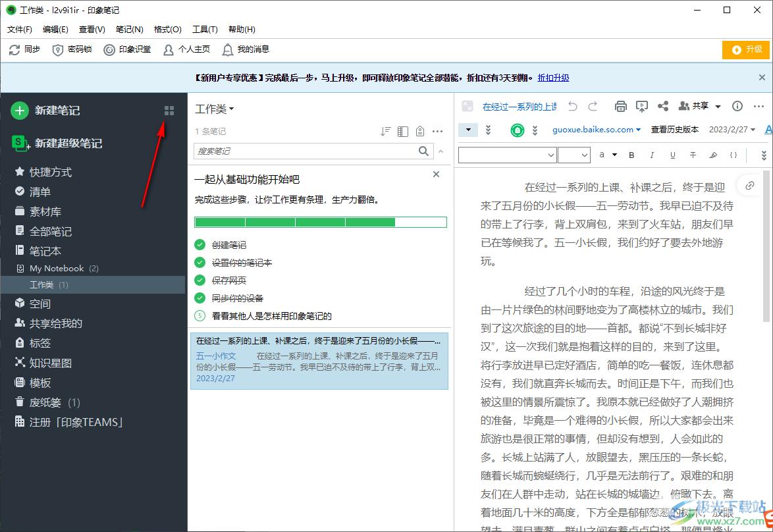
Task: Close the 一起从基础功能开始吧 guide panel
Action: [436, 174]
